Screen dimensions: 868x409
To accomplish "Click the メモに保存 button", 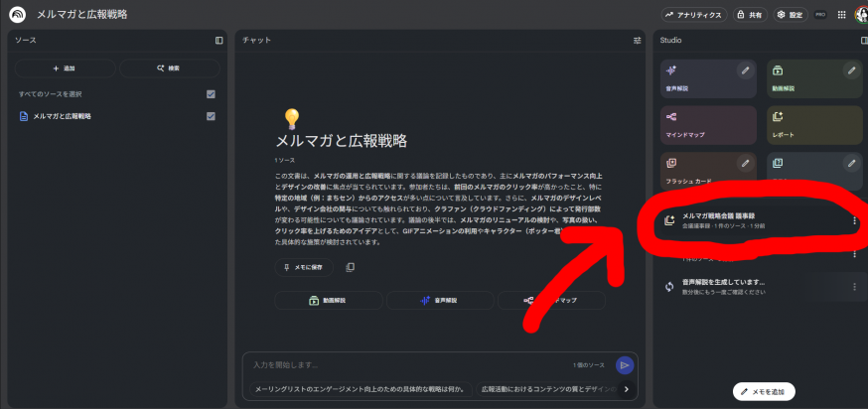I will [304, 267].
